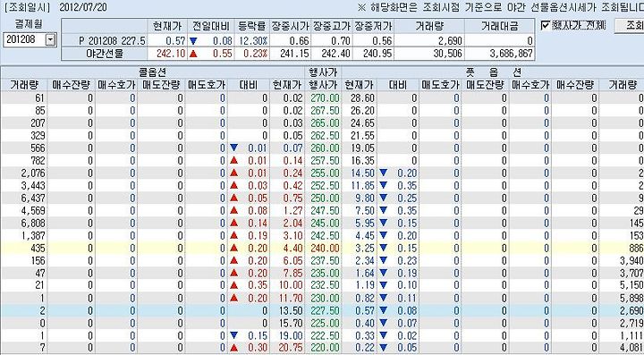The height and width of the screenshot is (355, 644).
Task: Open the 결제월 201208 dropdown arrow
Action: 50,40
